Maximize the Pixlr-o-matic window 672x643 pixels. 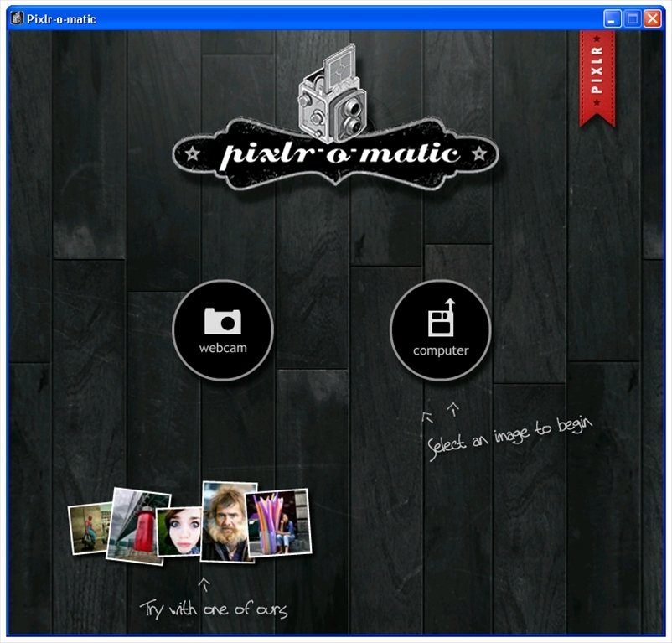click(x=632, y=18)
